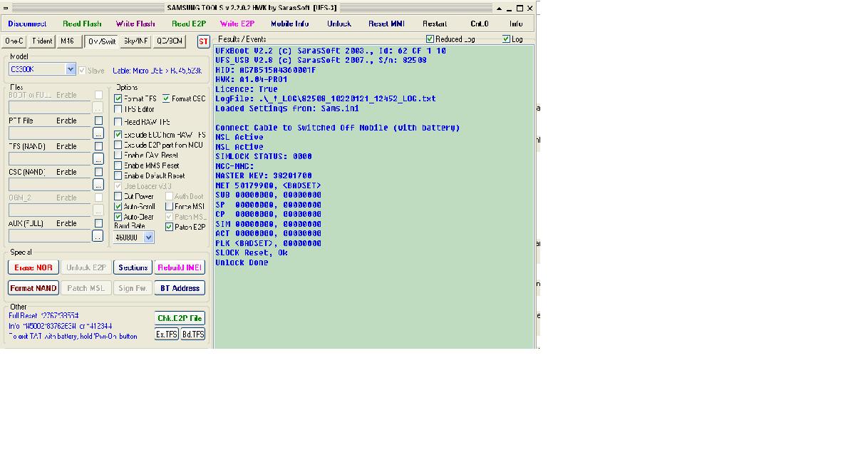Browse for TFS (NAND) file

pyautogui.click(x=98, y=158)
